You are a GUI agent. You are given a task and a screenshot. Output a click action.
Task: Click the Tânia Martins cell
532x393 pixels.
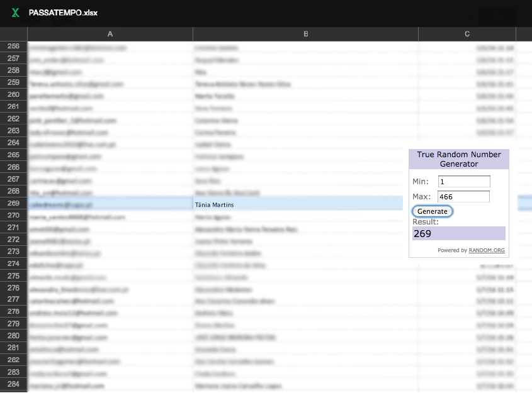297,204
